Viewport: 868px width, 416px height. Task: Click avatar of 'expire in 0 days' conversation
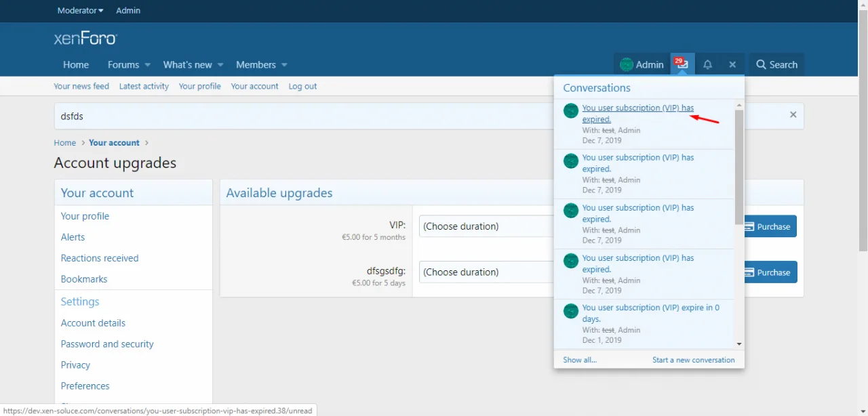[x=571, y=311]
